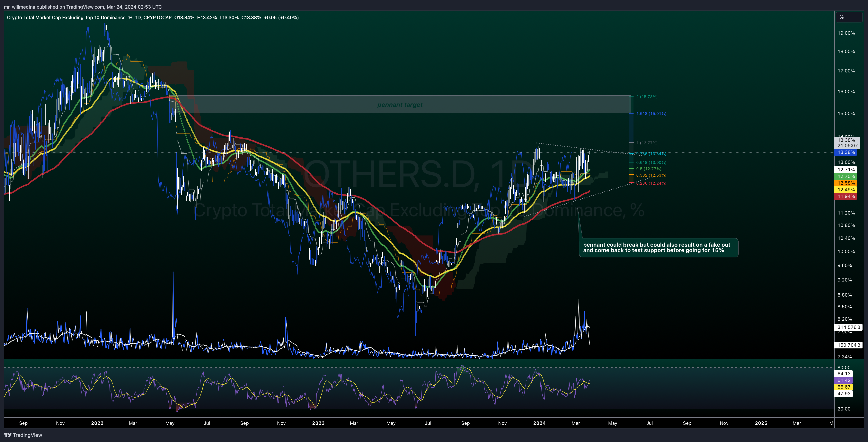Click the % scale unit box
The width and height of the screenshot is (868, 442).
tap(848, 17)
